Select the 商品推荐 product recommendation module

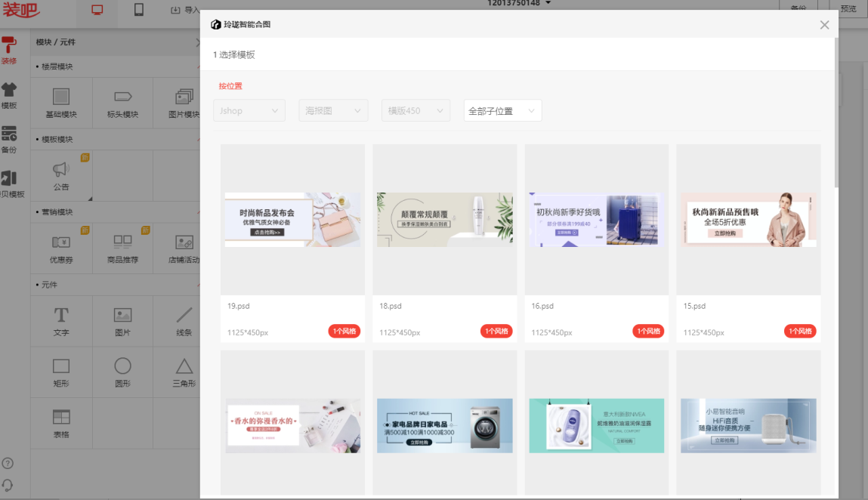point(123,248)
